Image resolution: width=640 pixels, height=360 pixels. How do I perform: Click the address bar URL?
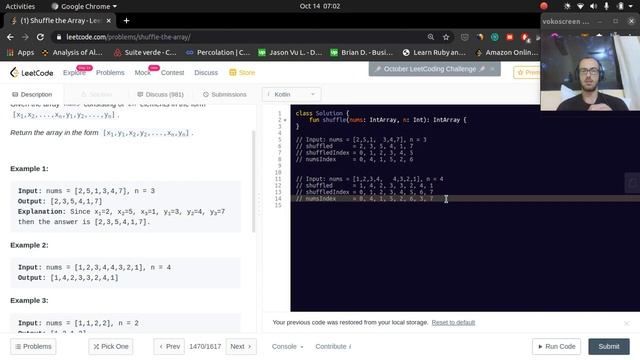click(x=128, y=37)
